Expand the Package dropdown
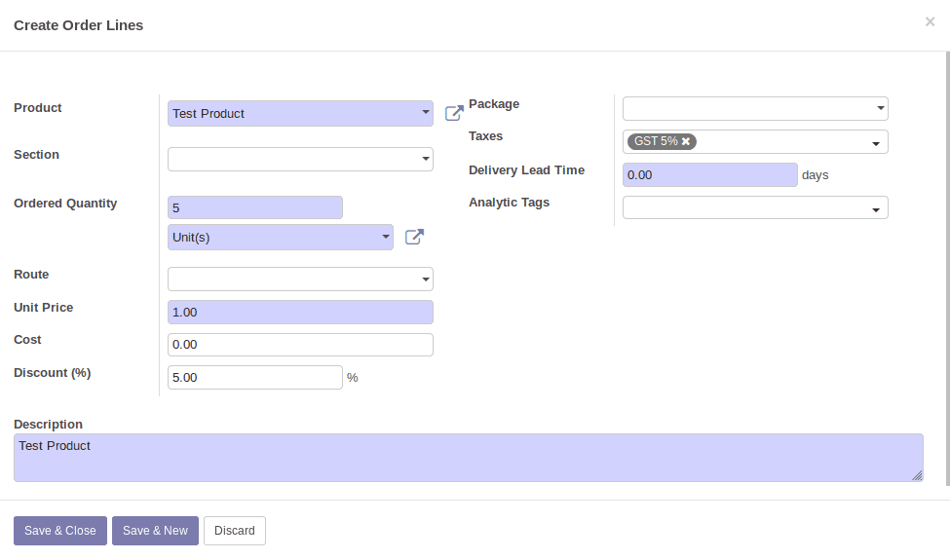This screenshot has width=950, height=560. [880, 108]
